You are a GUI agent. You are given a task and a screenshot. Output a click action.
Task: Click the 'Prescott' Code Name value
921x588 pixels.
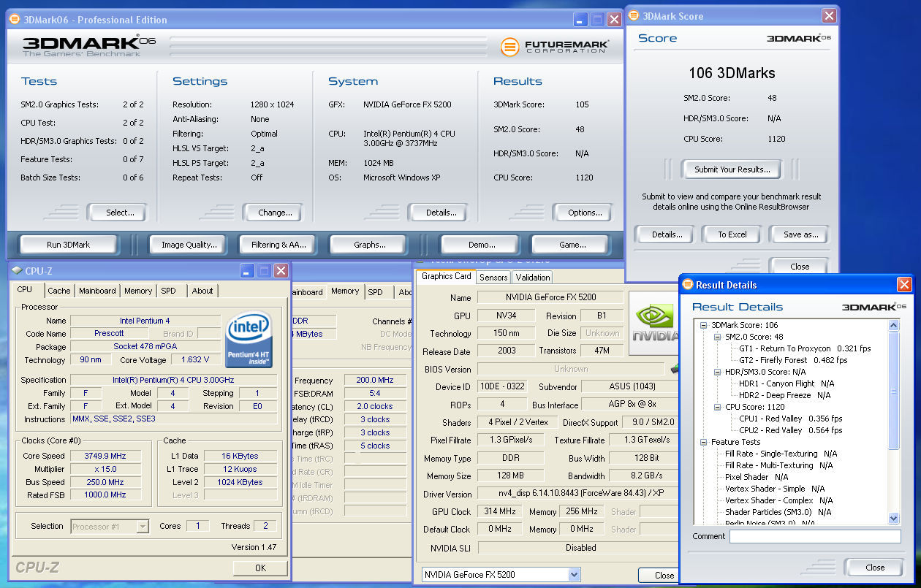(x=109, y=334)
